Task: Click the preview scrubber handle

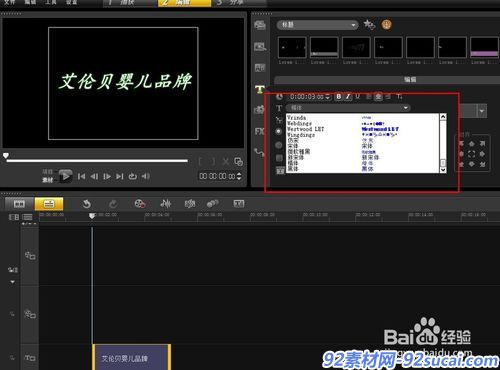Action: (6, 156)
